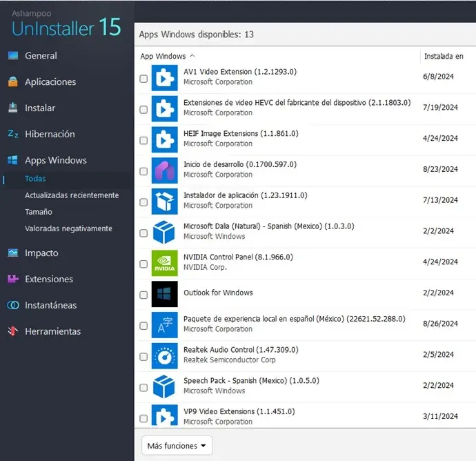This screenshot has width=476, height=461.
Task: Sort by the Instalada en column header
Action: (x=444, y=56)
